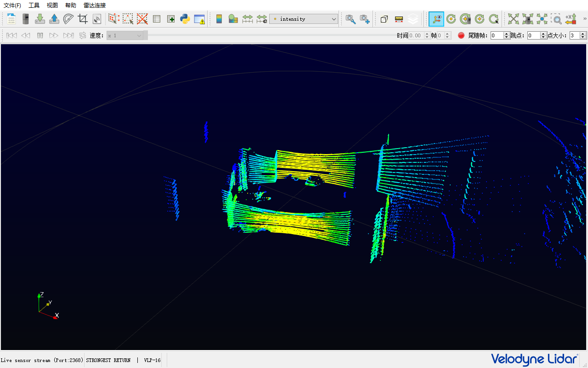
Task: Open the 视图 menu
Action: click(x=52, y=6)
